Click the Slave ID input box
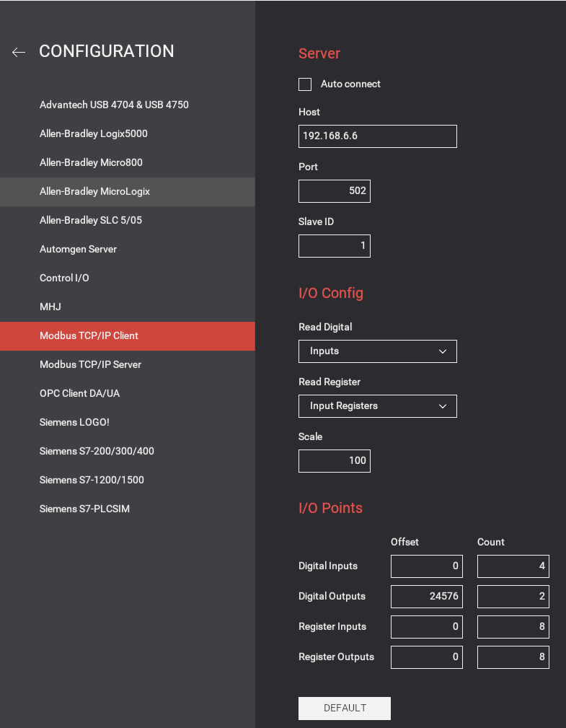This screenshot has height=728, width=566. [x=335, y=246]
